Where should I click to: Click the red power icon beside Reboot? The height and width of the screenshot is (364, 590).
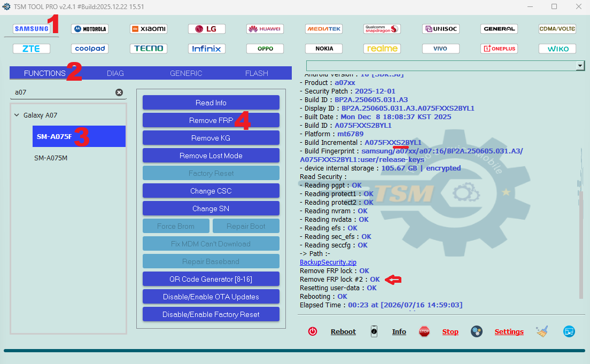(x=313, y=331)
